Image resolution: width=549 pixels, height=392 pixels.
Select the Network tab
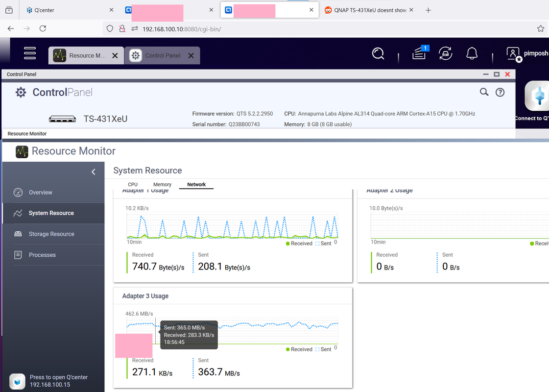click(x=196, y=184)
